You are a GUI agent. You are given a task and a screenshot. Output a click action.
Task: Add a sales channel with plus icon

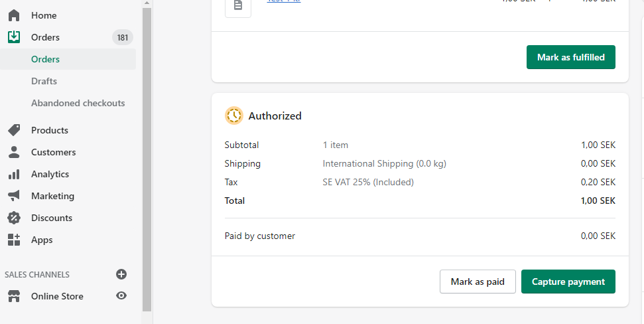coord(121,274)
